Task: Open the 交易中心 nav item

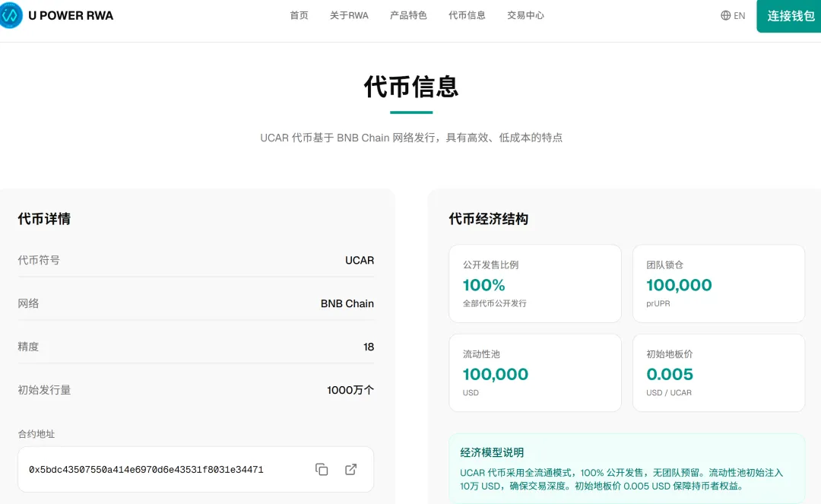Action: click(x=526, y=16)
